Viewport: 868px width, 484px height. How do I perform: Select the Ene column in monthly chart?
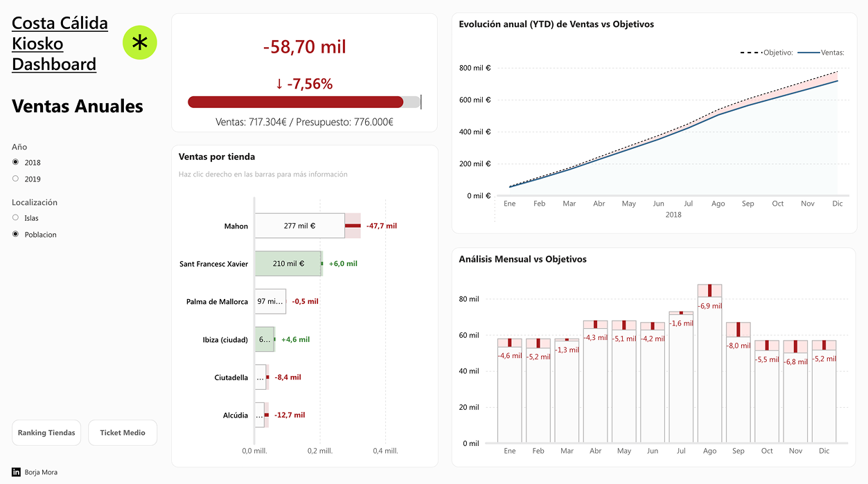click(510, 395)
